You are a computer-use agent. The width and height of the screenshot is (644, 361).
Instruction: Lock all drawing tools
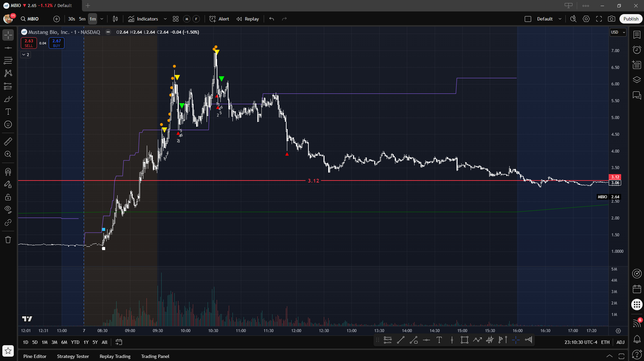click(8, 197)
